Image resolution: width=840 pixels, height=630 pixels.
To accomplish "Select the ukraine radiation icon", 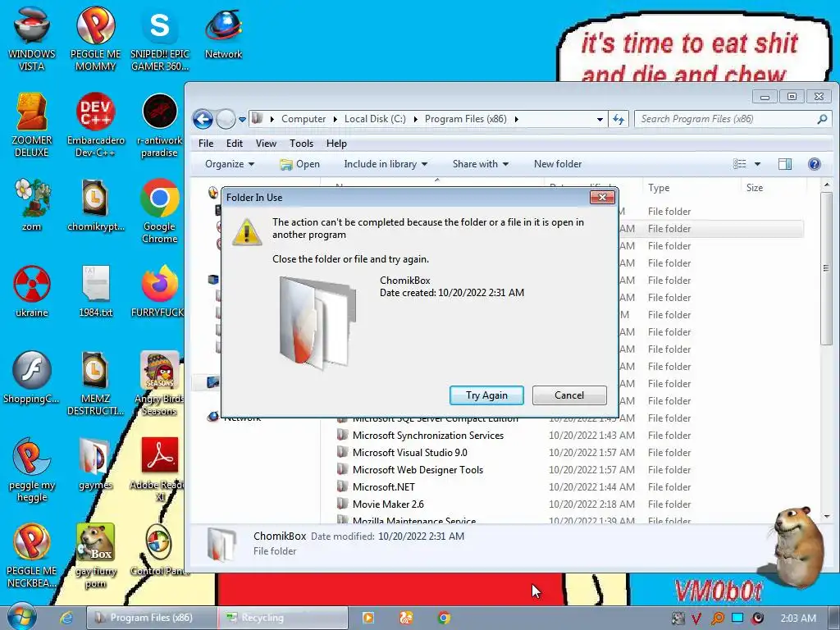I will [x=32, y=291].
